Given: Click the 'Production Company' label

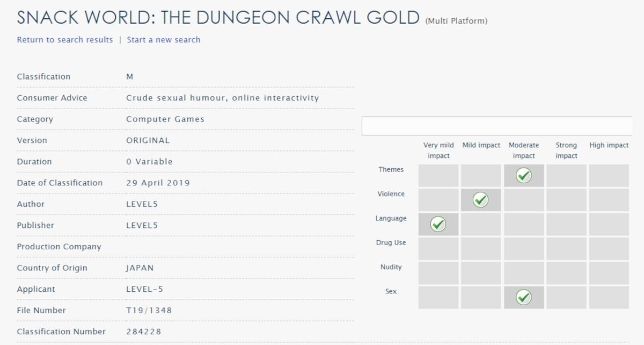Looking at the screenshot, I should (59, 247).
